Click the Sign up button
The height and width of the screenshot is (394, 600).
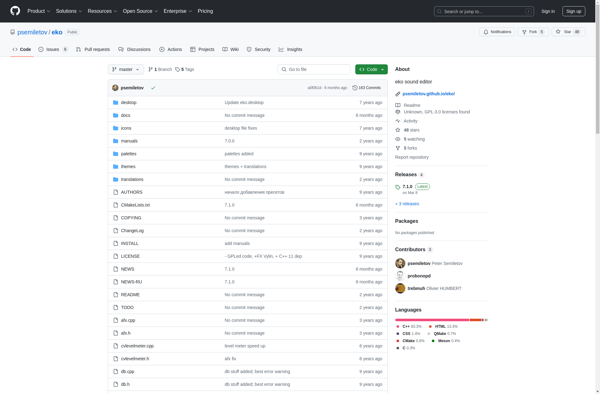click(574, 11)
